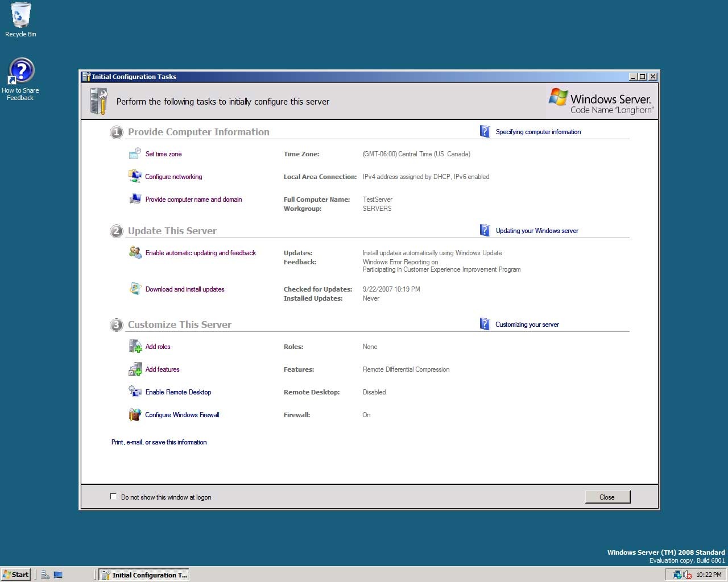Viewport: 728px width, 582px height.
Task: Click Print, e-mail, or save this information
Action: pyautogui.click(x=159, y=442)
